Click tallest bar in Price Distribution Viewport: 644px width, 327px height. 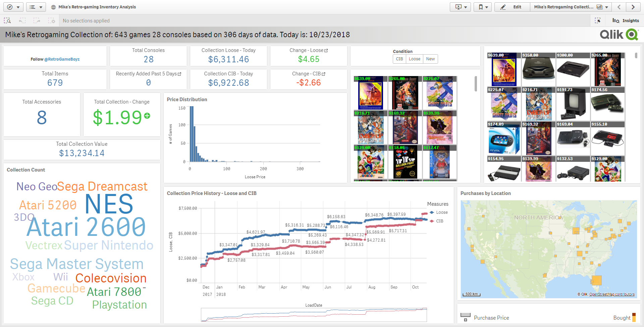192,134
